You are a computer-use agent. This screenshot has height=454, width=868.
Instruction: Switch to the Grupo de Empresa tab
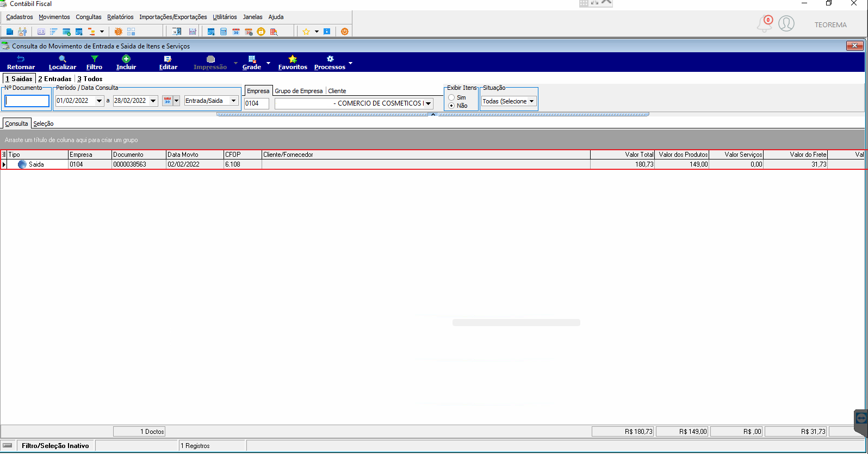coord(299,91)
